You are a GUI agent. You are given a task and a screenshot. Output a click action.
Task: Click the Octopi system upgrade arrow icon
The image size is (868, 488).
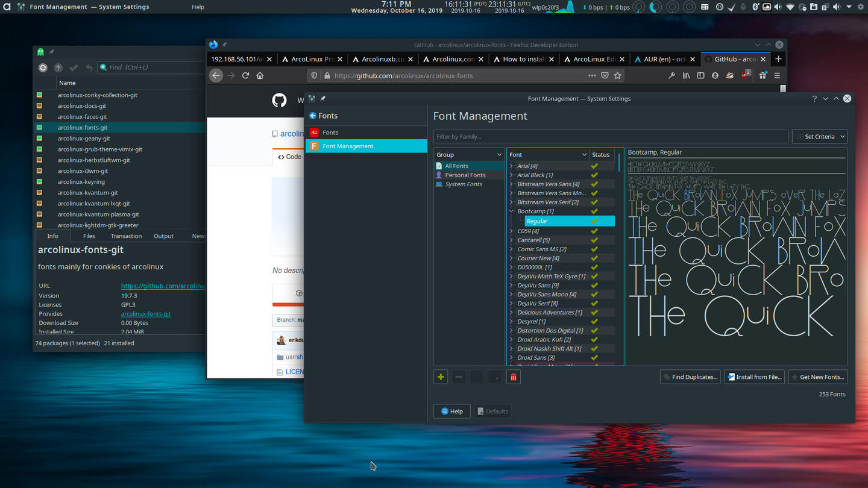tap(58, 67)
